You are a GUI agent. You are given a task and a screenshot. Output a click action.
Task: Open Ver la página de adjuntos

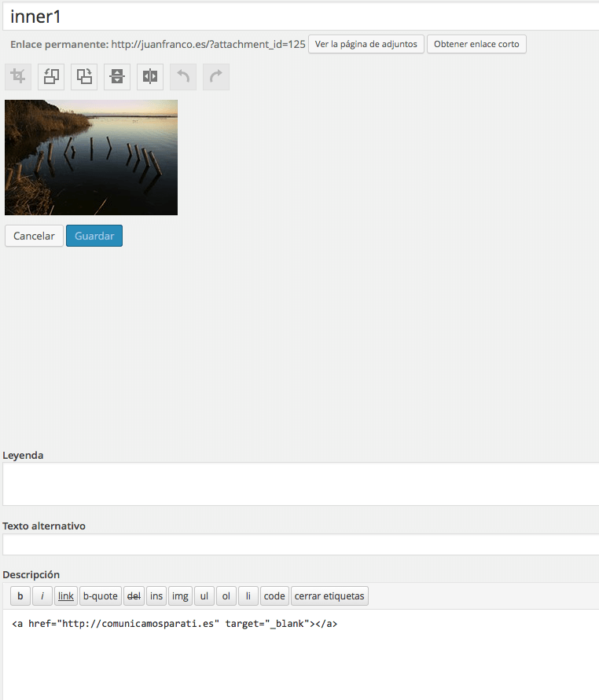pyautogui.click(x=366, y=44)
